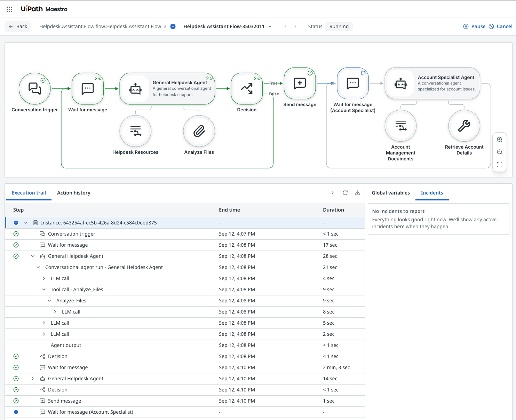Viewport: 516px width, 420px height.
Task: Expand the LLM call lasting 5 sec
Action: tap(44, 323)
